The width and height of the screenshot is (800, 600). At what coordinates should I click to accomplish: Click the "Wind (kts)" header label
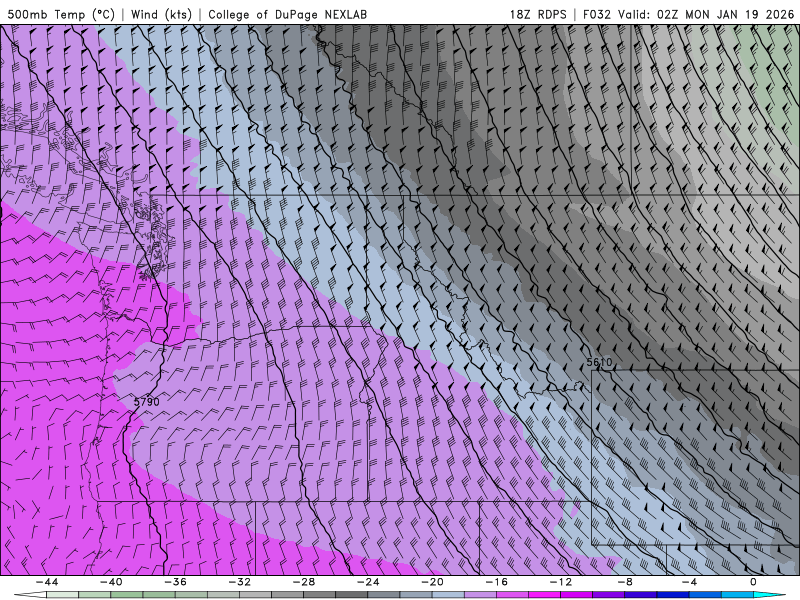click(x=161, y=14)
